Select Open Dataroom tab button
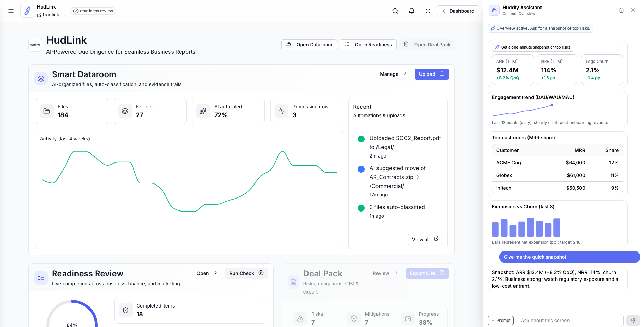 pos(309,45)
